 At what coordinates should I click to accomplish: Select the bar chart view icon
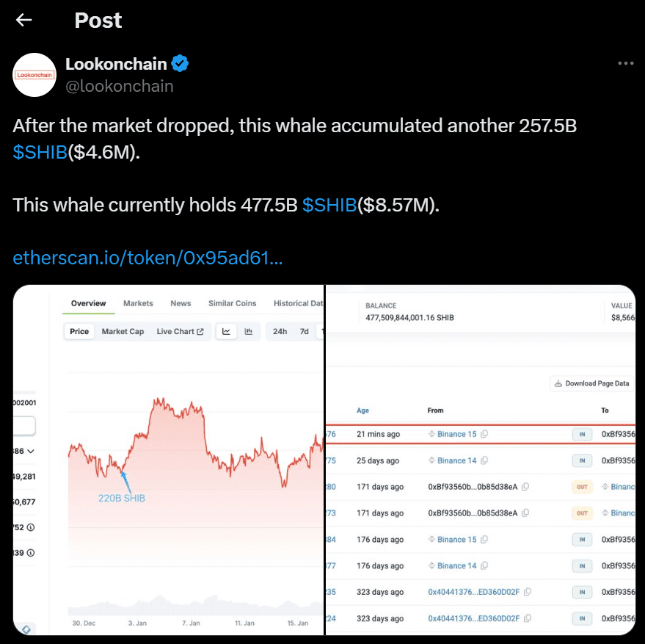(248, 330)
